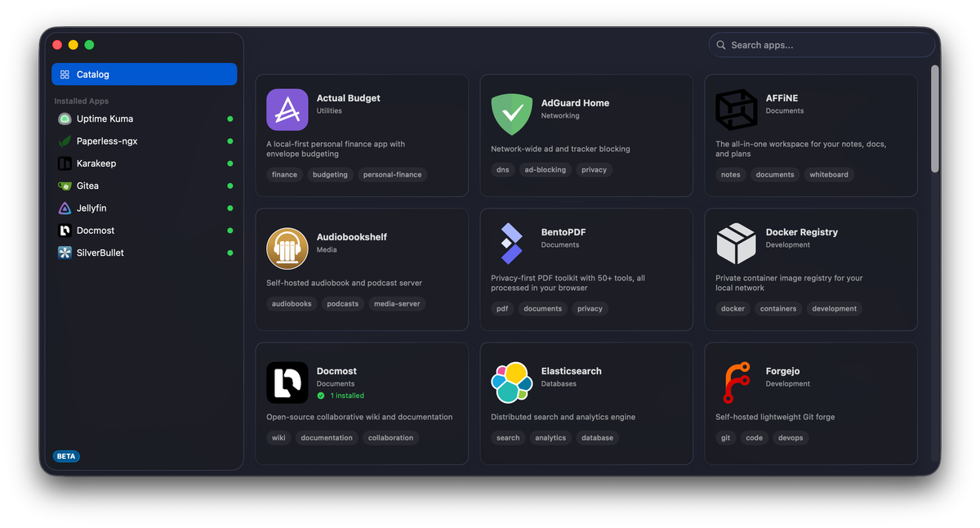Image resolution: width=980 pixels, height=528 pixels.
Task: Click the Docker Registry package icon
Action: (x=736, y=243)
